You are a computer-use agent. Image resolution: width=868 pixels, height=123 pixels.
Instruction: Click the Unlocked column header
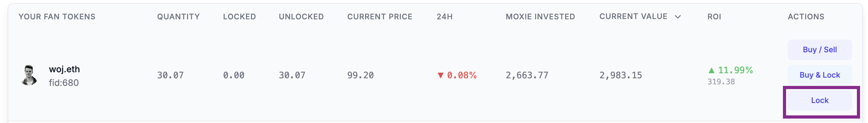[x=301, y=17]
